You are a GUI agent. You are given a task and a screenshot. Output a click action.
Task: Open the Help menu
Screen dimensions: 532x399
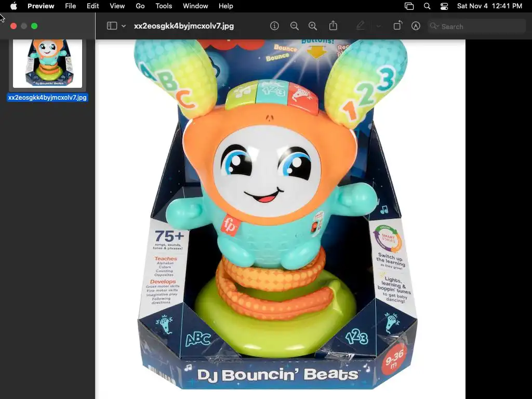coord(225,6)
